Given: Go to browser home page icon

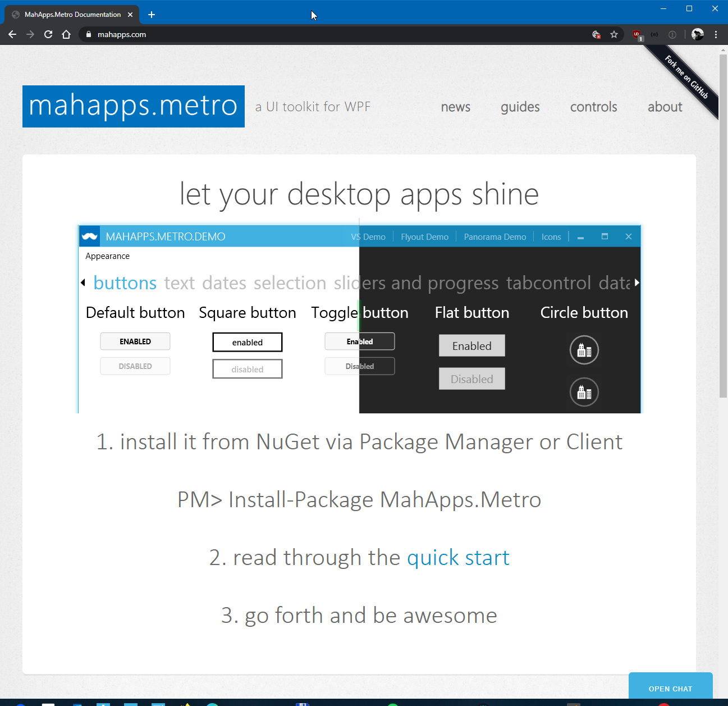Looking at the screenshot, I should coord(66,34).
